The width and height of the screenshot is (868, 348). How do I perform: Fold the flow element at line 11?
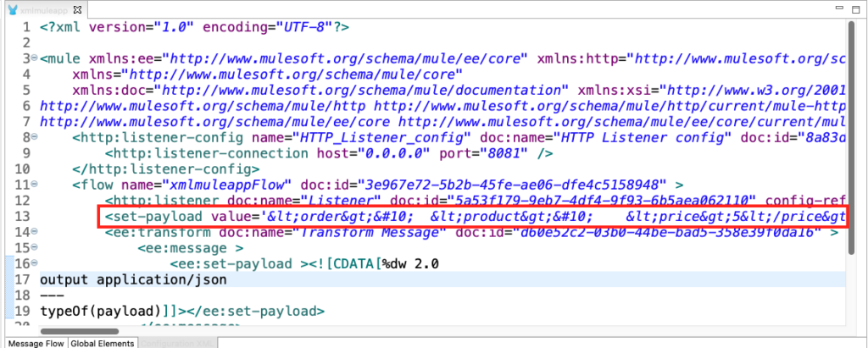pos(33,184)
